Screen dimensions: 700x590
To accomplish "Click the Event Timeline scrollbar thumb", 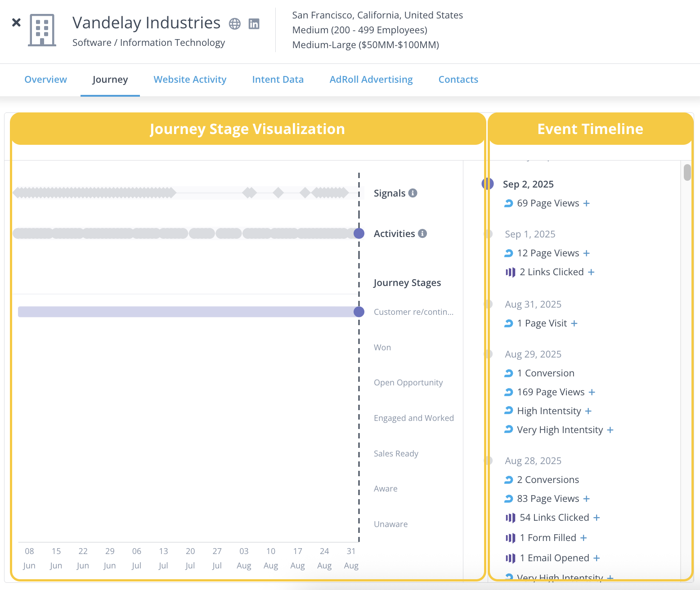I will 687,172.
